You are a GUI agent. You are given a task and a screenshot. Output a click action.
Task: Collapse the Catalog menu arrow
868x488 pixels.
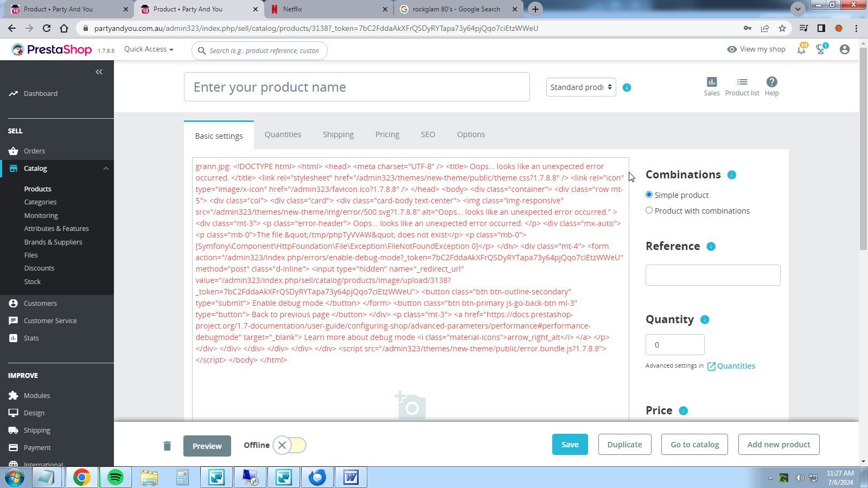106,168
